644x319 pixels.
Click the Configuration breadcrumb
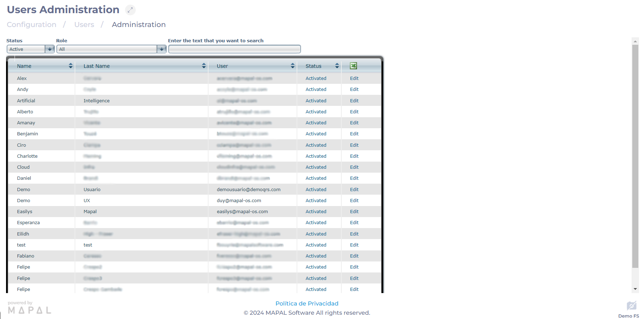[32, 25]
